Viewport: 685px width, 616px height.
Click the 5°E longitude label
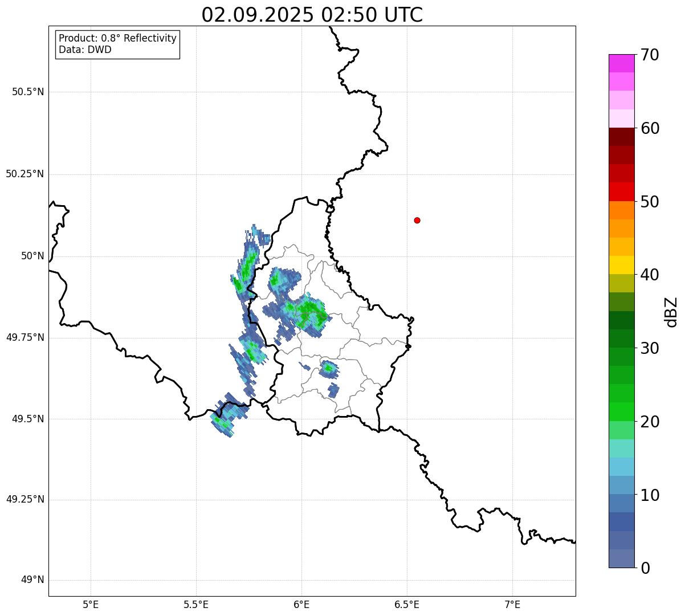(x=91, y=604)
